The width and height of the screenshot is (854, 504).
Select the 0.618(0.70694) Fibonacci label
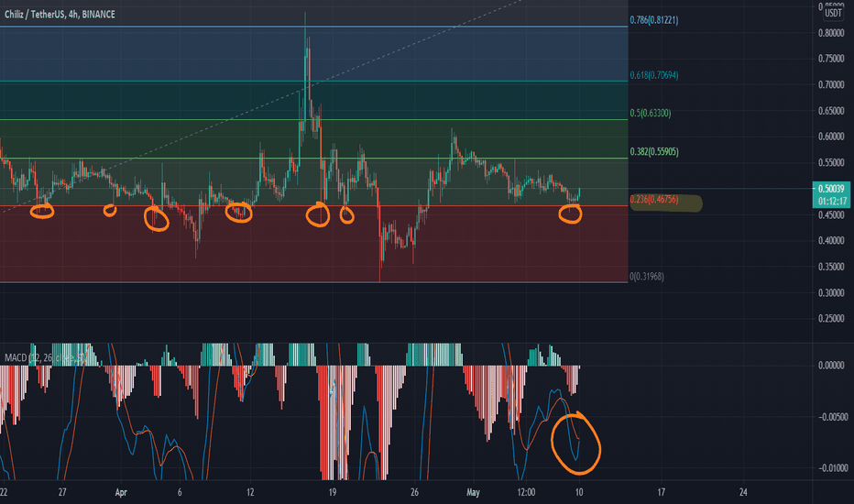tap(654, 75)
